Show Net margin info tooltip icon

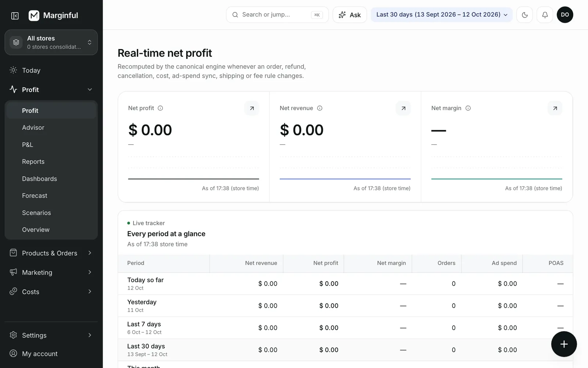pyautogui.click(x=468, y=108)
